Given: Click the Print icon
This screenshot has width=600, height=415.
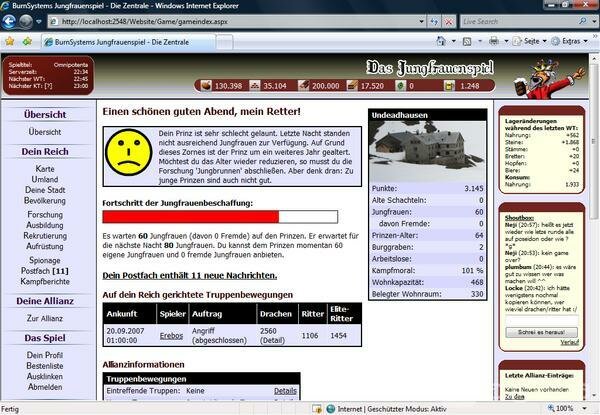Looking at the screenshot, I should [x=494, y=41].
